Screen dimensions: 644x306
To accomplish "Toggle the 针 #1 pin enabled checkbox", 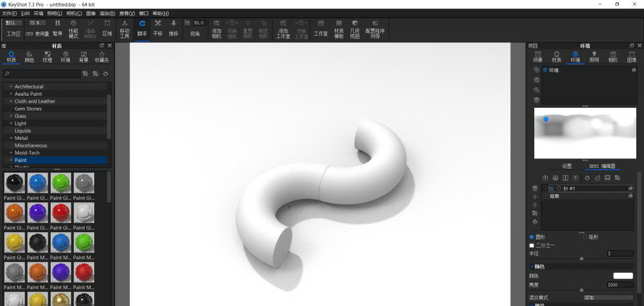I will (x=552, y=189).
